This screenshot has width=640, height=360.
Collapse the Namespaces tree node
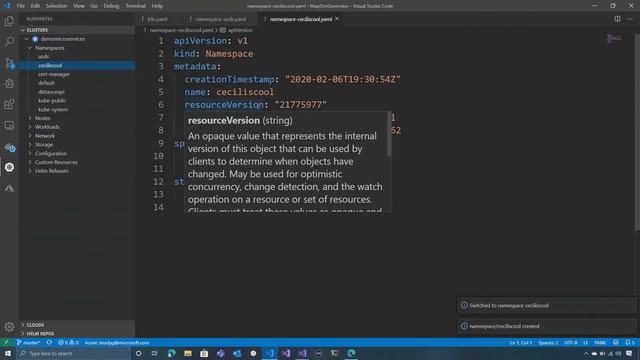coord(30,48)
